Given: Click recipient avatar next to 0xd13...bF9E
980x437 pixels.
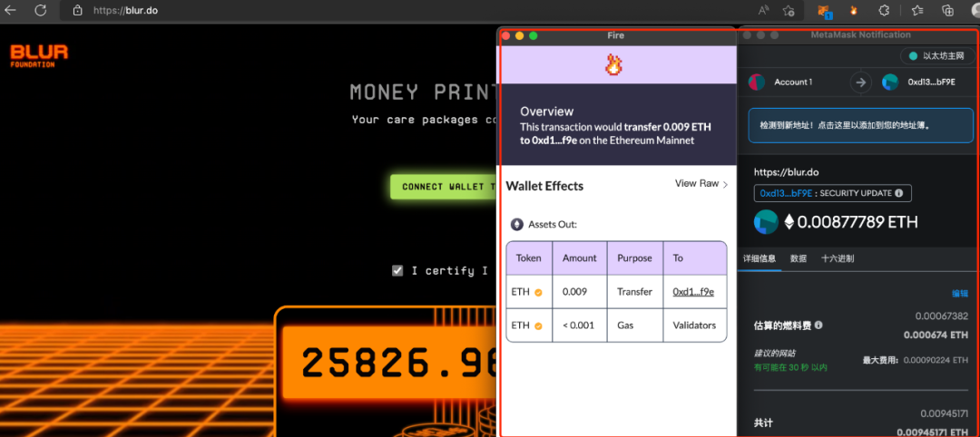Looking at the screenshot, I should [889, 82].
